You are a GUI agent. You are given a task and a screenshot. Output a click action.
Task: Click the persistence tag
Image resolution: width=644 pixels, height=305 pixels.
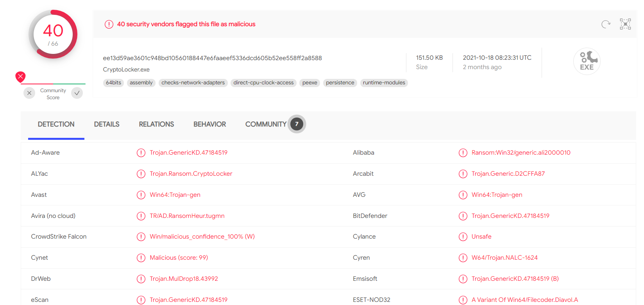[x=340, y=83]
